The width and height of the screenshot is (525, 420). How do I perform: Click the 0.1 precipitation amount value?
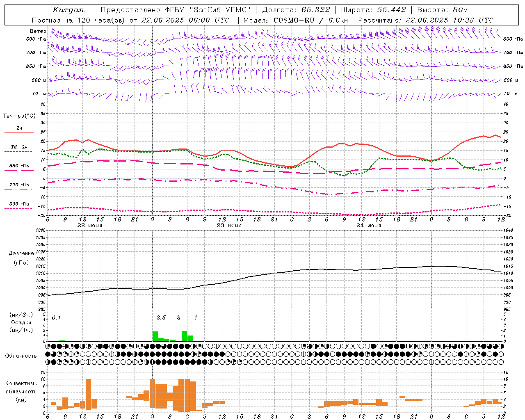click(56, 317)
